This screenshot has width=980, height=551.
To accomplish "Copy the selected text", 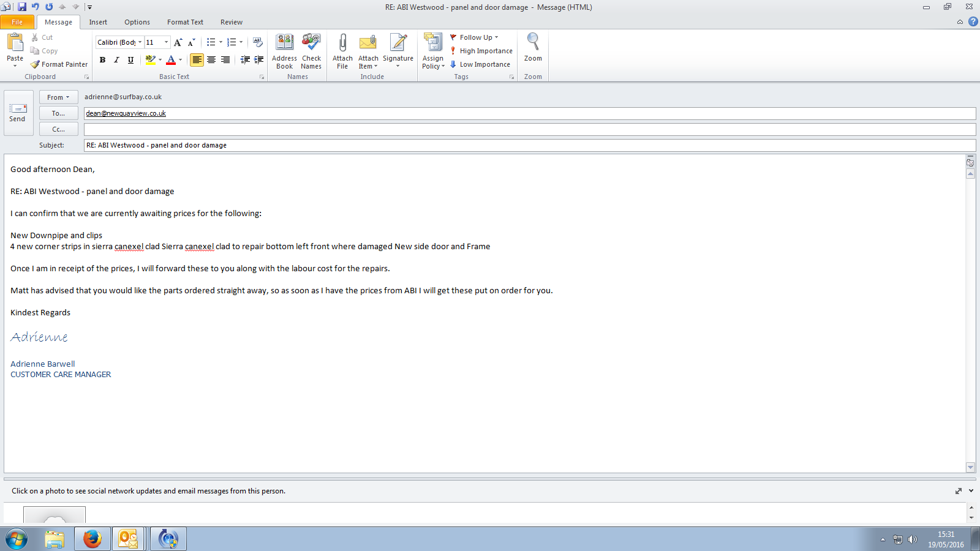I will point(44,51).
